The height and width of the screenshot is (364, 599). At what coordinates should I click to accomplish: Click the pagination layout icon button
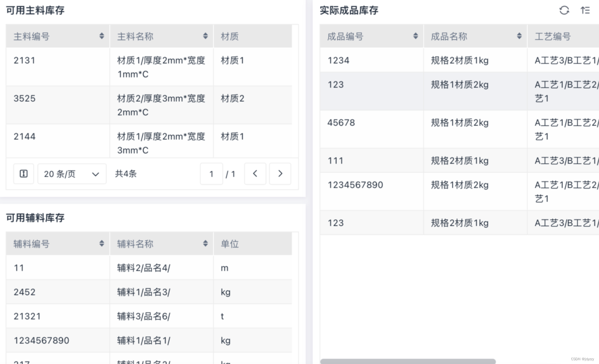point(24,174)
